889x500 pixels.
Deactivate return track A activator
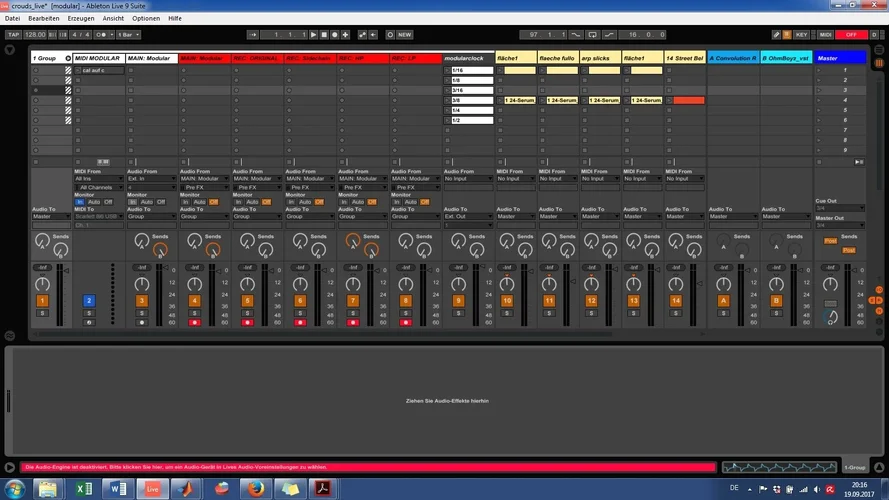(x=724, y=300)
